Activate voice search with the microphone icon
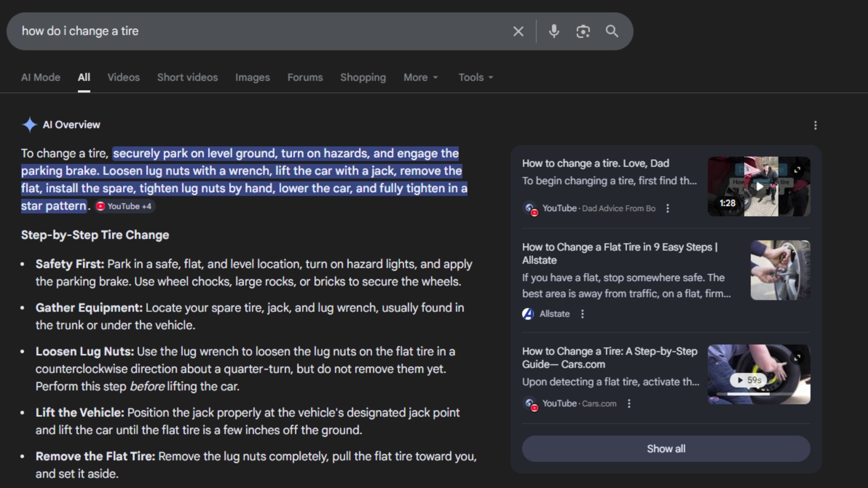 [554, 31]
